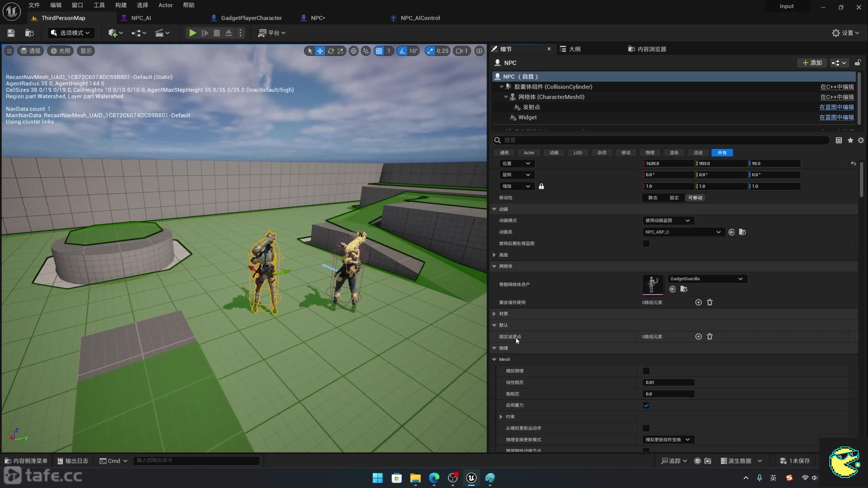868x488 pixels.
Task: Toggle update kinematics from simulation checkbox
Action: pyautogui.click(x=646, y=428)
